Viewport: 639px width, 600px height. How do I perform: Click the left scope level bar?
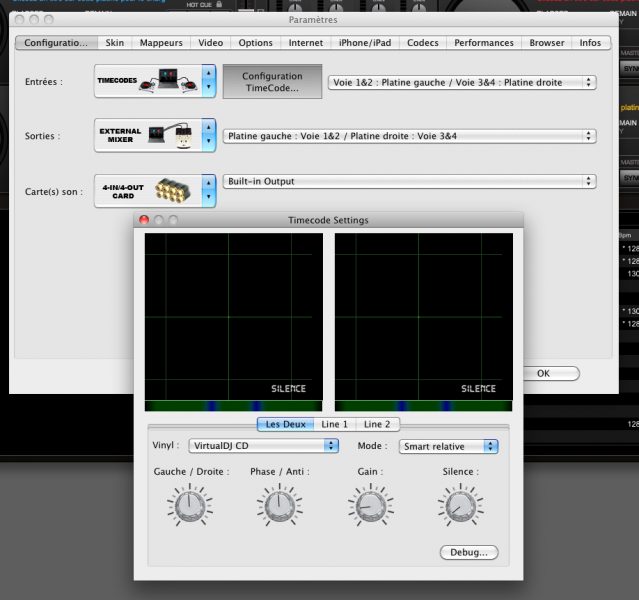click(x=234, y=406)
